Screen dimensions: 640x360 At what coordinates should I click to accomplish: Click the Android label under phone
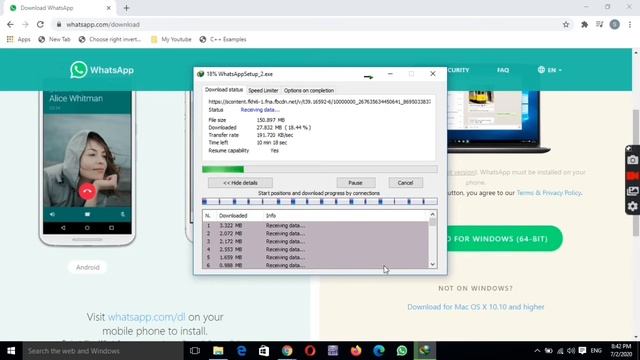click(87, 267)
